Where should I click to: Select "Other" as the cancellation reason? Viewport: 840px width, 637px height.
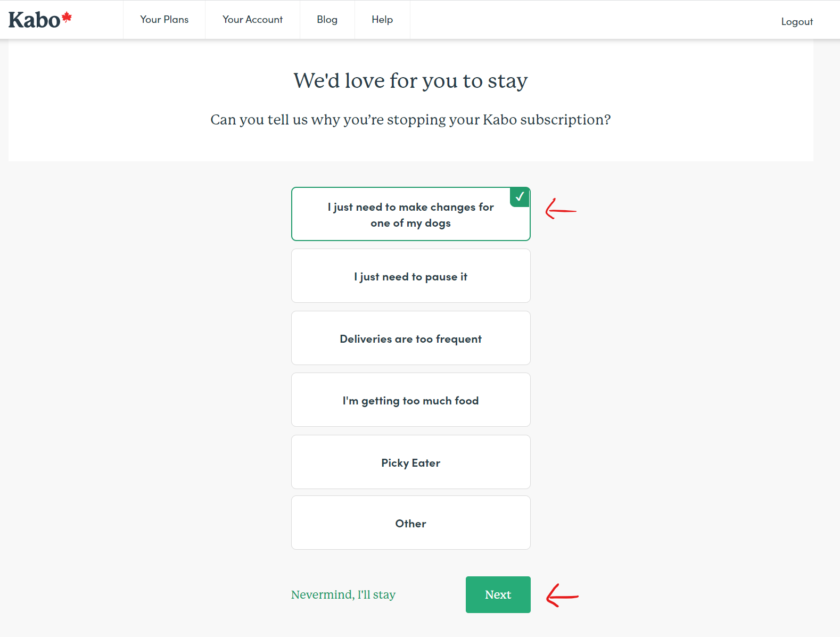(410, 523)
